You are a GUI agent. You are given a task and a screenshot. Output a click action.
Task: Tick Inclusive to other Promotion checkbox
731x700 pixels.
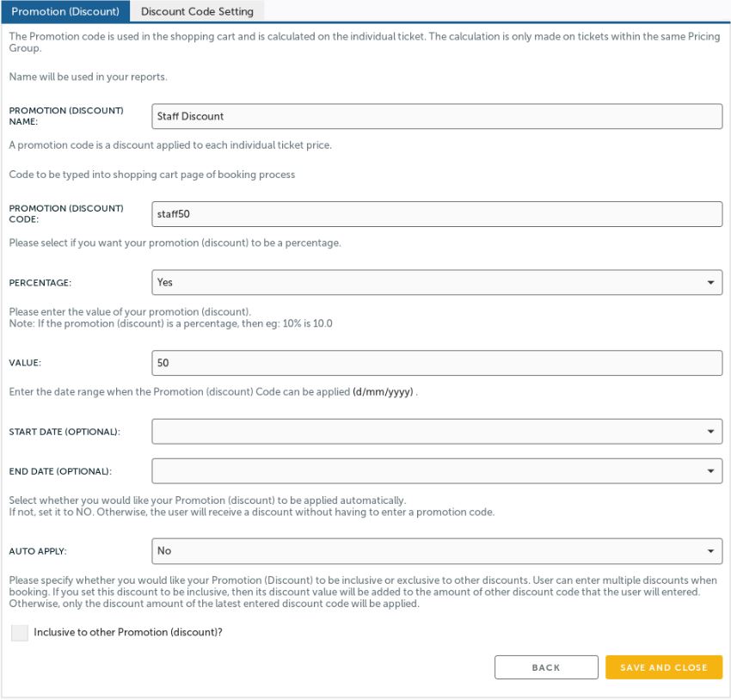(20, 633)
